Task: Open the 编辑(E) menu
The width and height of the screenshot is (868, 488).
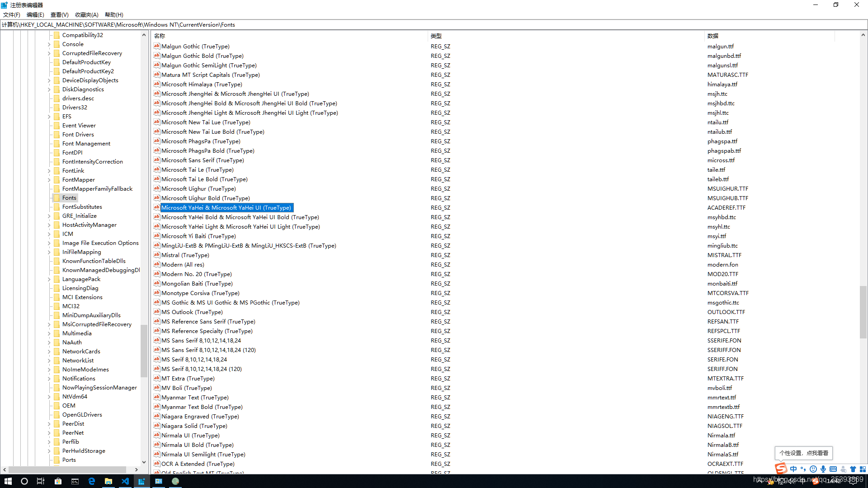Action: coord(35,15)
